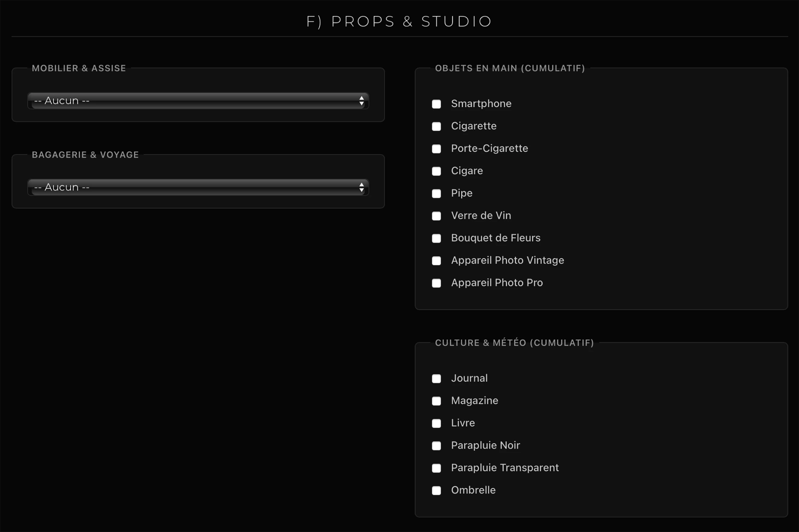Tick Appareil Photo Vintage checkbox
The image size is (799, 532).
[436, 261]
